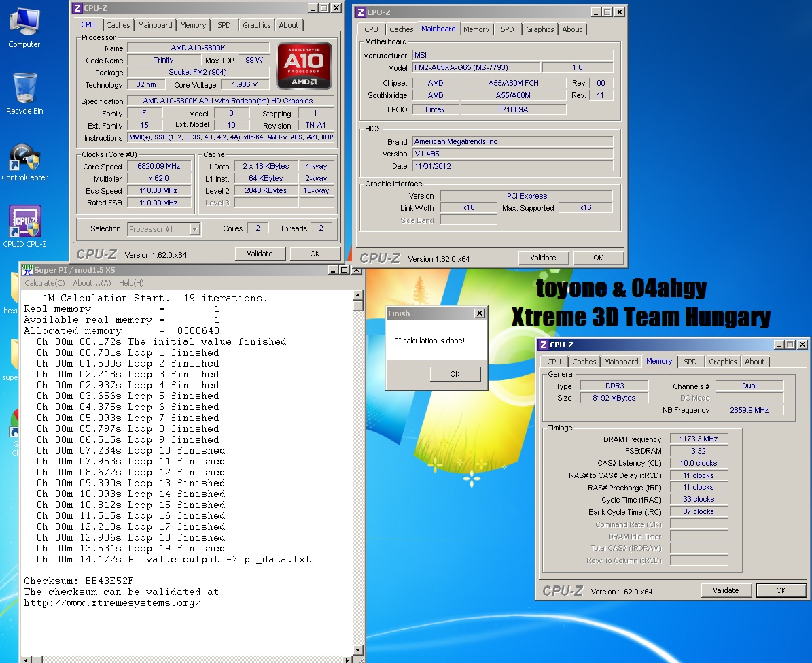Click OK in the Mainboard window
This screenshot has height=663, width=812.
click(598, 258)
